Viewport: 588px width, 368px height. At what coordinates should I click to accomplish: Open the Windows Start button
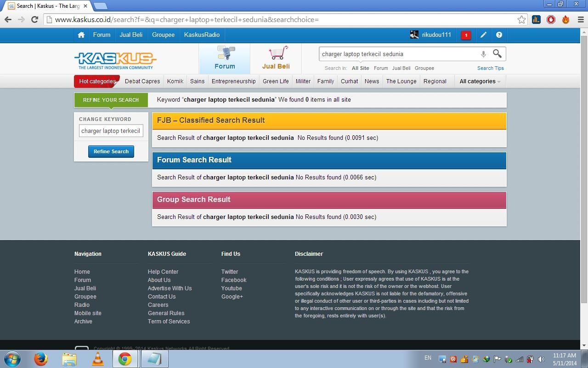tap(12, 359)
